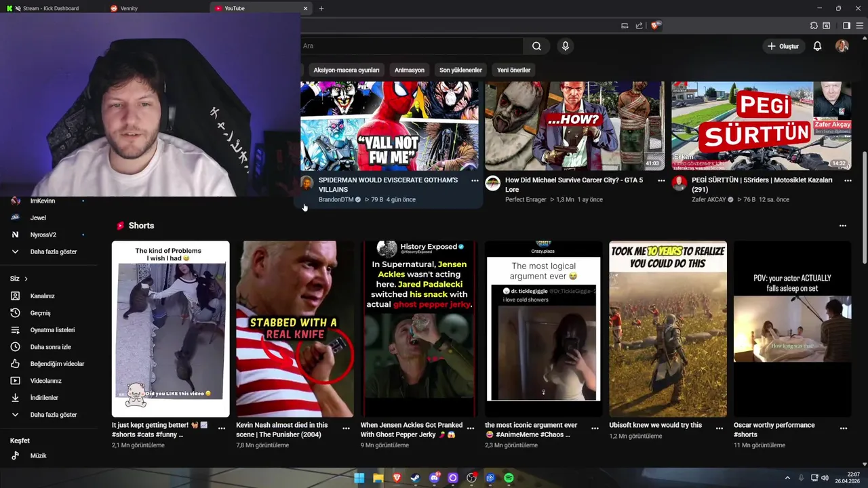Screen dimensions: 868x488
Task: Focus the Ara search field
Action: 412,46
